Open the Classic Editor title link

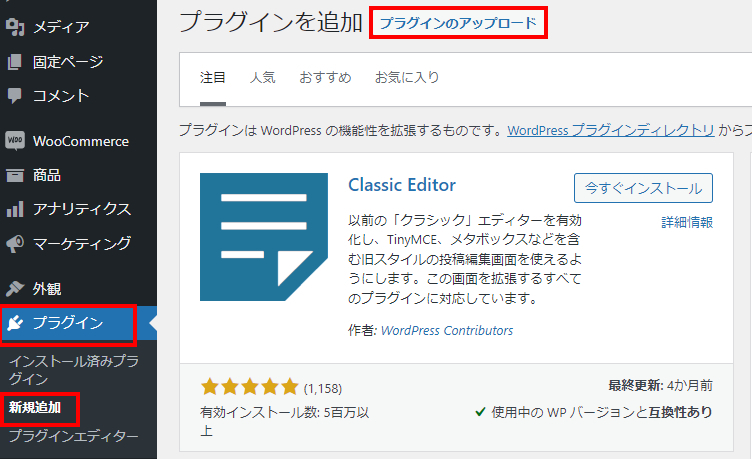402,185
